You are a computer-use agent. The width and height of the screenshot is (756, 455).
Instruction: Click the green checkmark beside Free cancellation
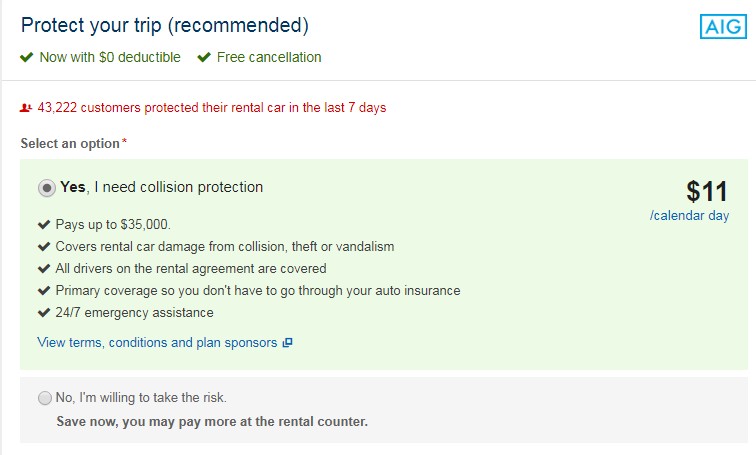point(204,57)
